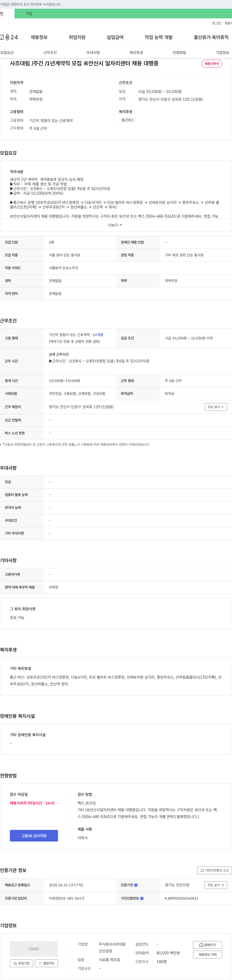Click the star icon in 관심기업 button
The height and width of the screenshot is (980, 232).
(x=15, y=963)
